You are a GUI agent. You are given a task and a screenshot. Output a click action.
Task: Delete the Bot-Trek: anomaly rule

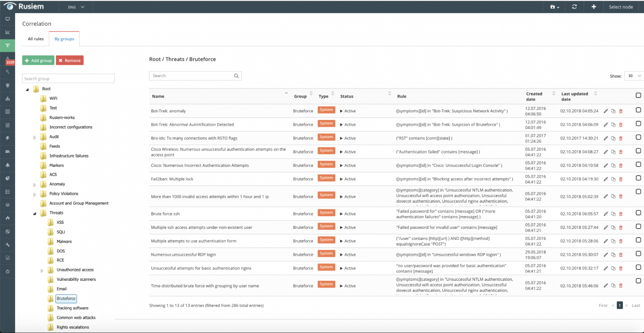[621, 111]
